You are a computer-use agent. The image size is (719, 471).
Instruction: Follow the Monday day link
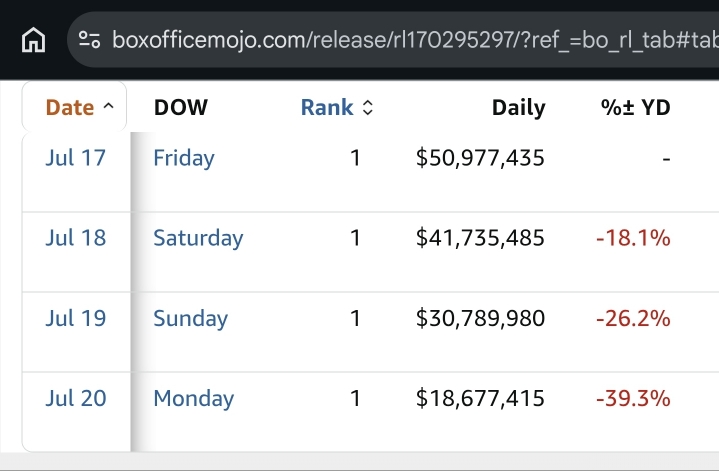194,399
